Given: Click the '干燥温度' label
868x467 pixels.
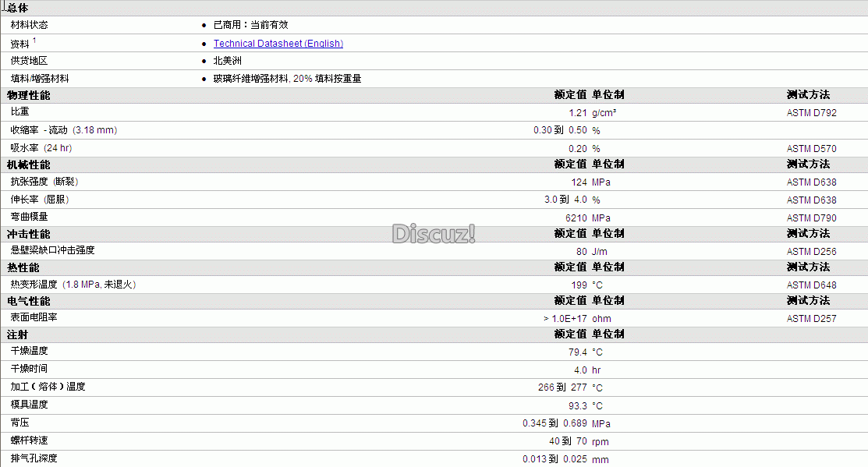Looking at the screenshot, I should coord(30,351).
